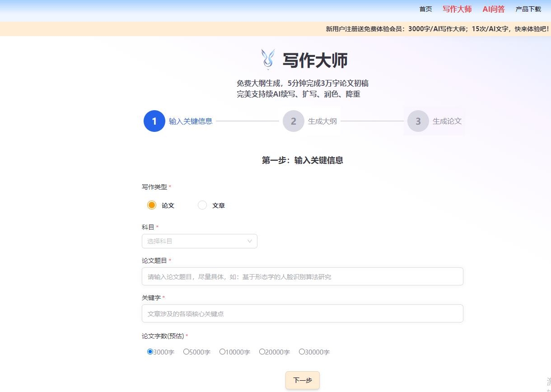
Task: Pick the 30000字 word count radio
Action: click(x=302, y=352)
